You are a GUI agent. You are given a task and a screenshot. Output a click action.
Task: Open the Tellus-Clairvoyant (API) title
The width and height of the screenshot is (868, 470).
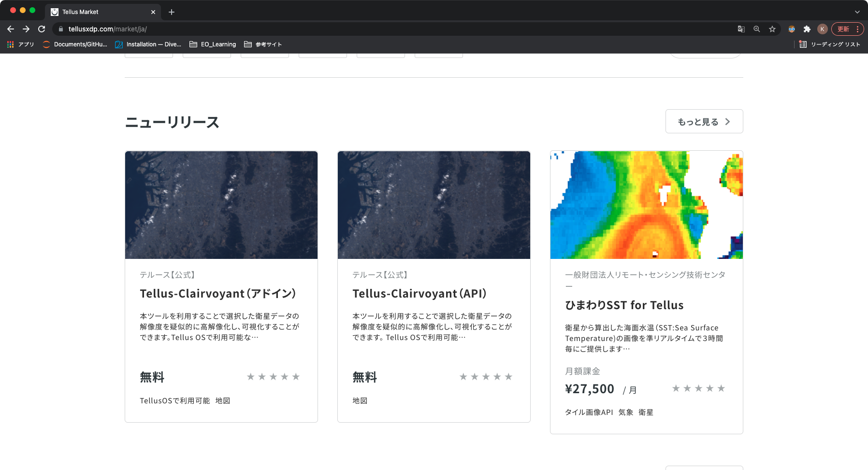click(x=420, y=294)
